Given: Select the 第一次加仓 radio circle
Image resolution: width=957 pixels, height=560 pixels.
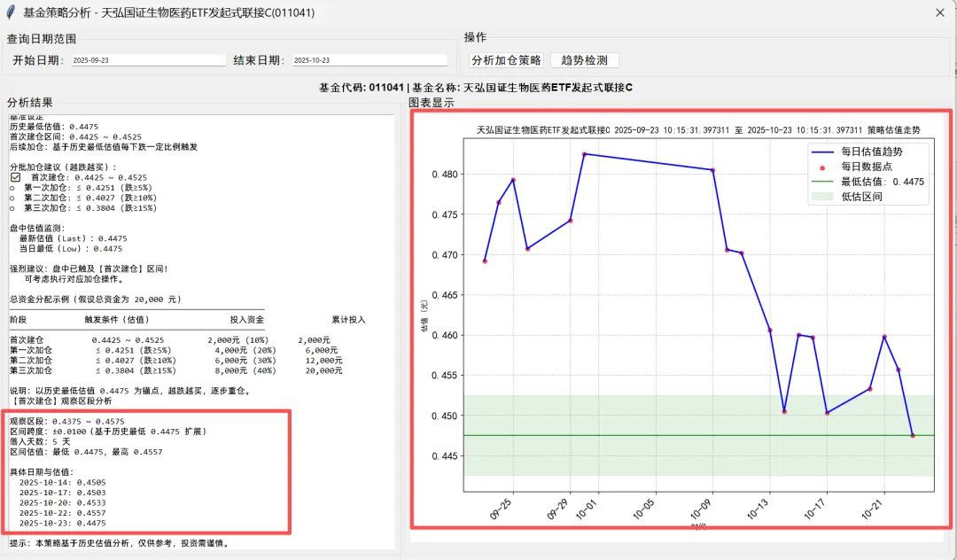Looking at the screenshot, I should 12,188.
